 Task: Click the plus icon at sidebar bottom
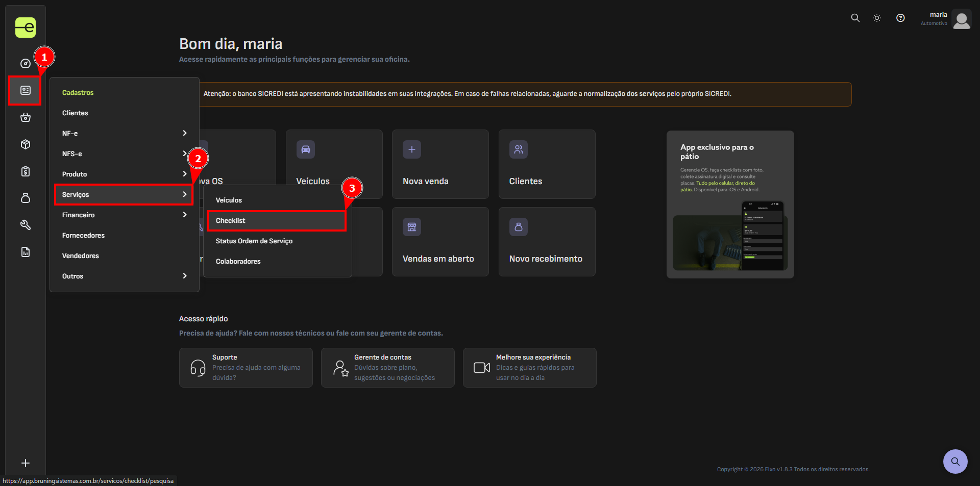coord(26,463)
